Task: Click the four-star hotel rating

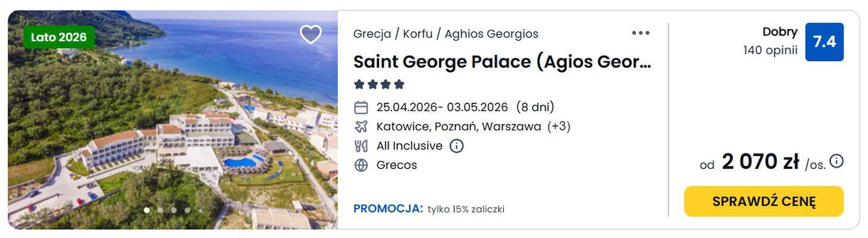Action: (x=379, y=84)
